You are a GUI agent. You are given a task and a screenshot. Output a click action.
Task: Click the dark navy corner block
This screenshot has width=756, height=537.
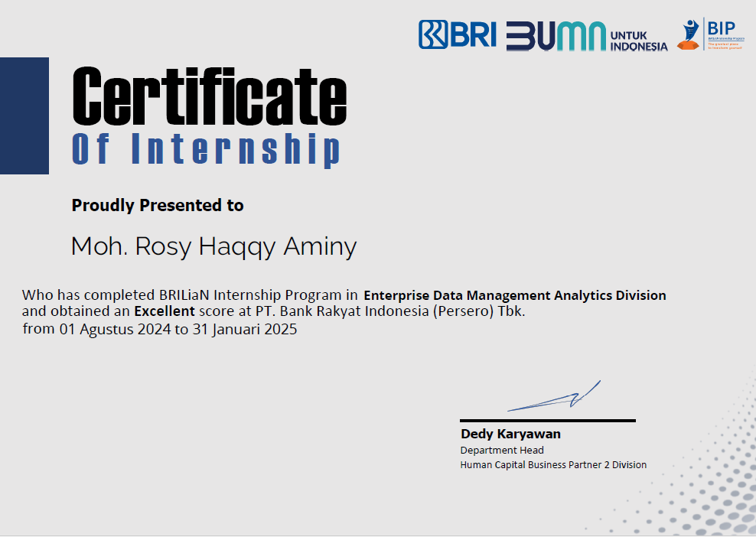coord(24,116)
